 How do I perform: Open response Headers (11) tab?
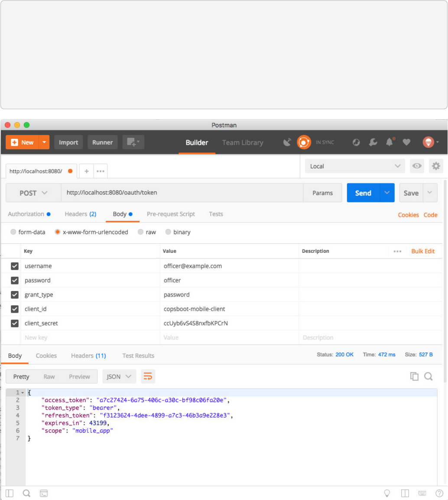coord(88,356)
